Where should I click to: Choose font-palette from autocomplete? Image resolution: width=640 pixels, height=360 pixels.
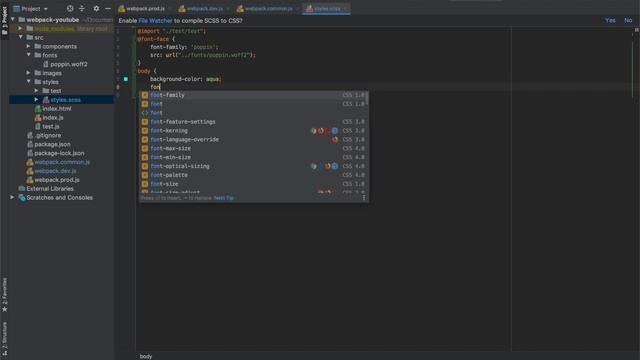pyautogui.click(x=253, y=175)
